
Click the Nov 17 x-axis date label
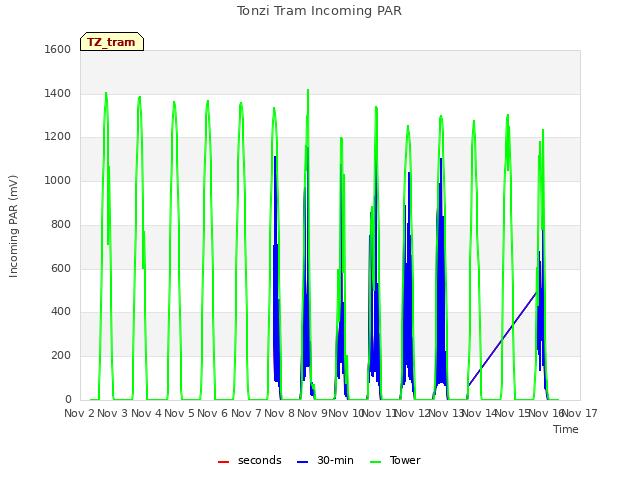point(580,413)
